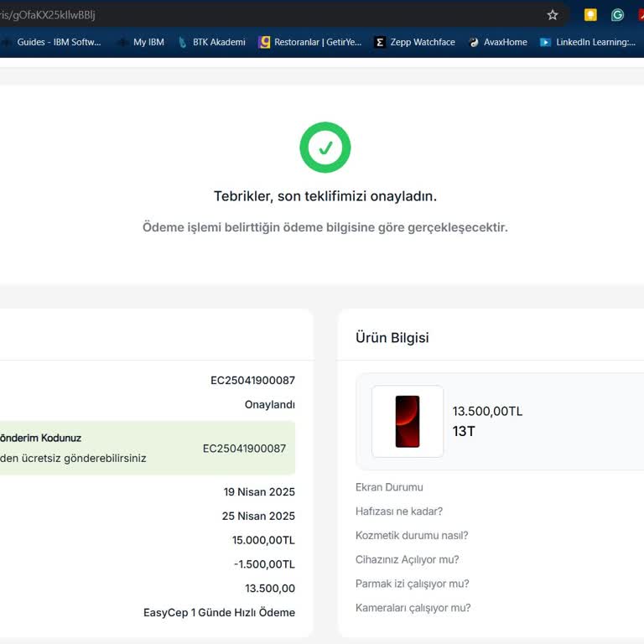The height and width of the screenshot is (644, 644).
Task: Click the green success checkmark icon
Action: [325, 148]
